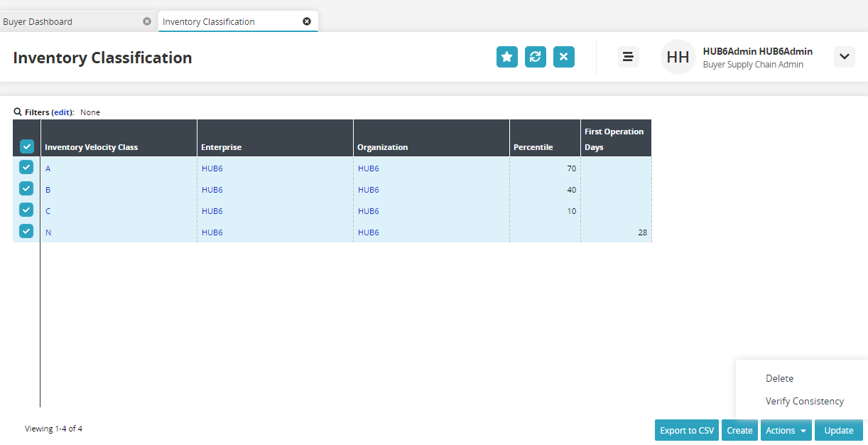Click the Export to CSV button
The width and height of the screenshot is (868, 445).
tap(687, 430)
